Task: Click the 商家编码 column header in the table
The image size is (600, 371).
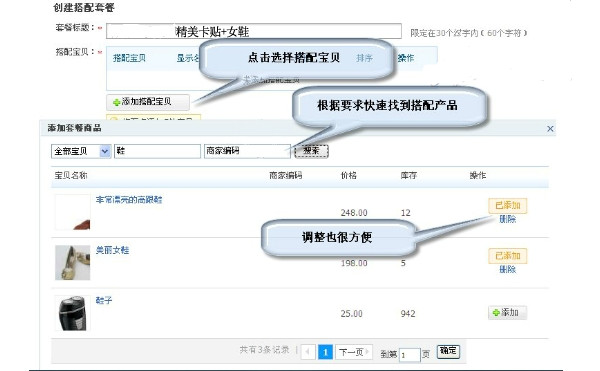Action: (286, 176)
